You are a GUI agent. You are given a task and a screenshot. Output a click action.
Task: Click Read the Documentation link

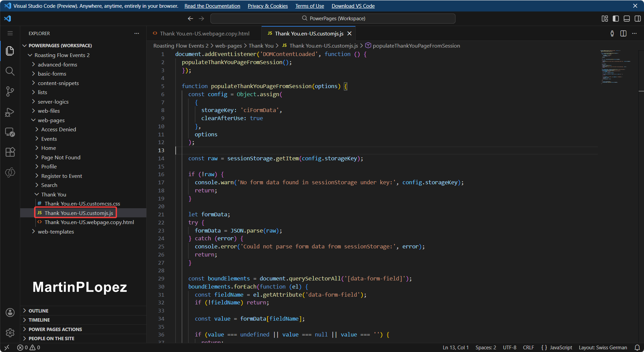(x=212, y=6)
